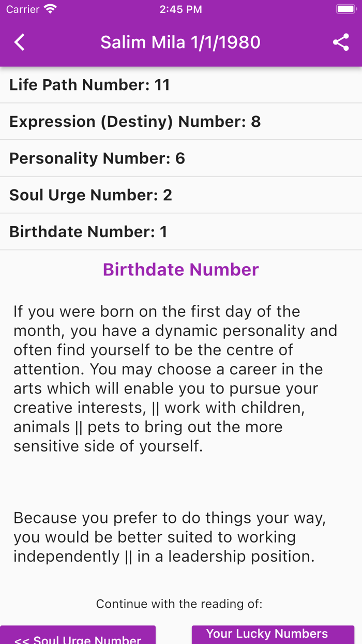
Task: Open the Personality Number: 6 entry
Action: pyautogui.click(x=181, y=158)
